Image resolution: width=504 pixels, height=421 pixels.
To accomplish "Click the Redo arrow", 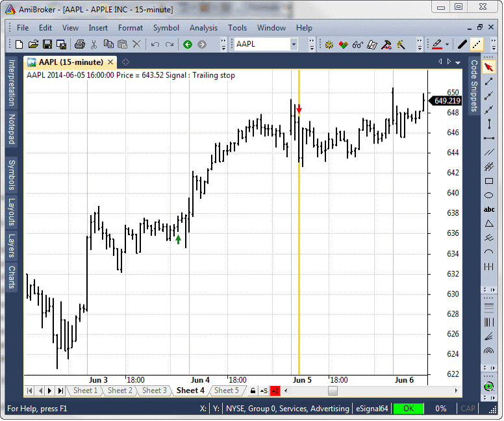I will [x=170, y=44].
